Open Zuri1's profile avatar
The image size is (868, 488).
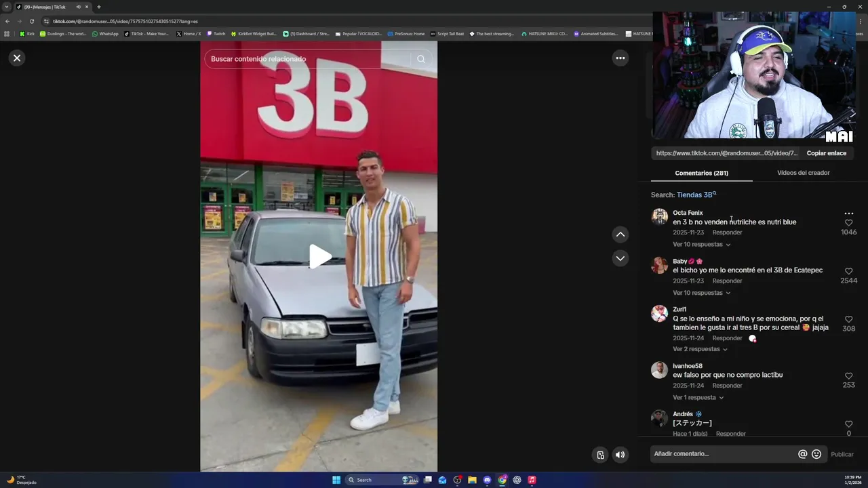(x=660, y=313)
